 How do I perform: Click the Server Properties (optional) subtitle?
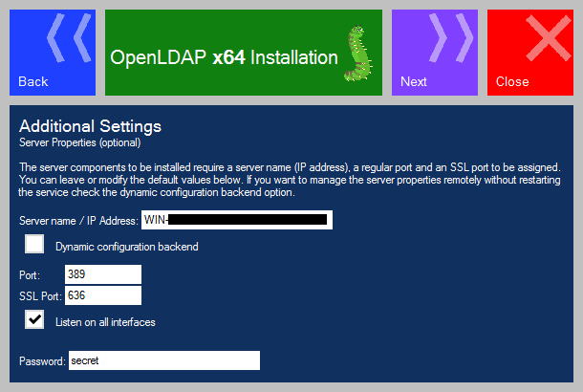pos(80,142)
